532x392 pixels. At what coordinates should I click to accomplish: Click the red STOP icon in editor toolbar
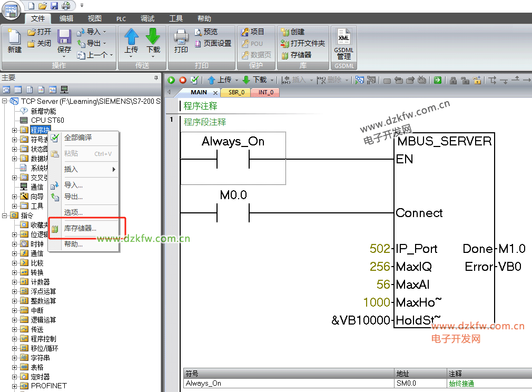pos(183,80)
